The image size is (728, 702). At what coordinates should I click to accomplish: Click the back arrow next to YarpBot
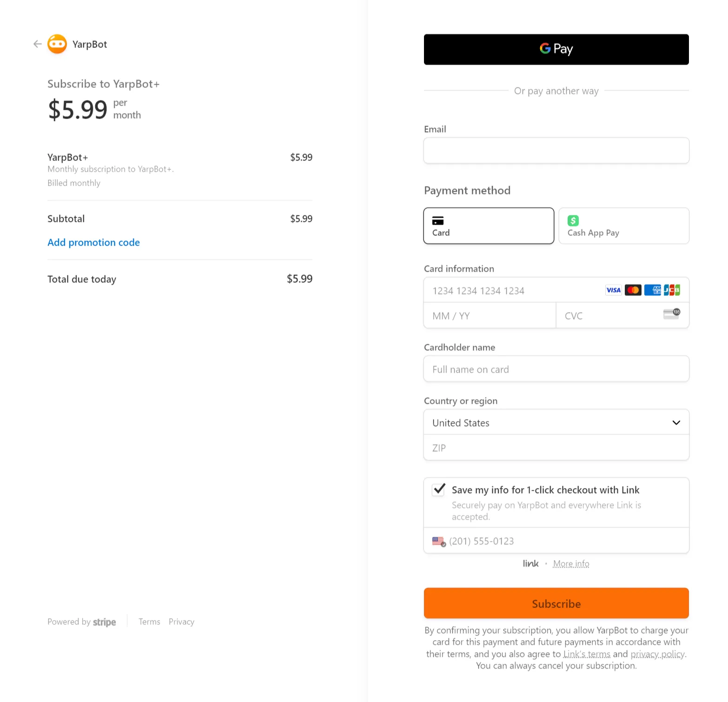37,44
